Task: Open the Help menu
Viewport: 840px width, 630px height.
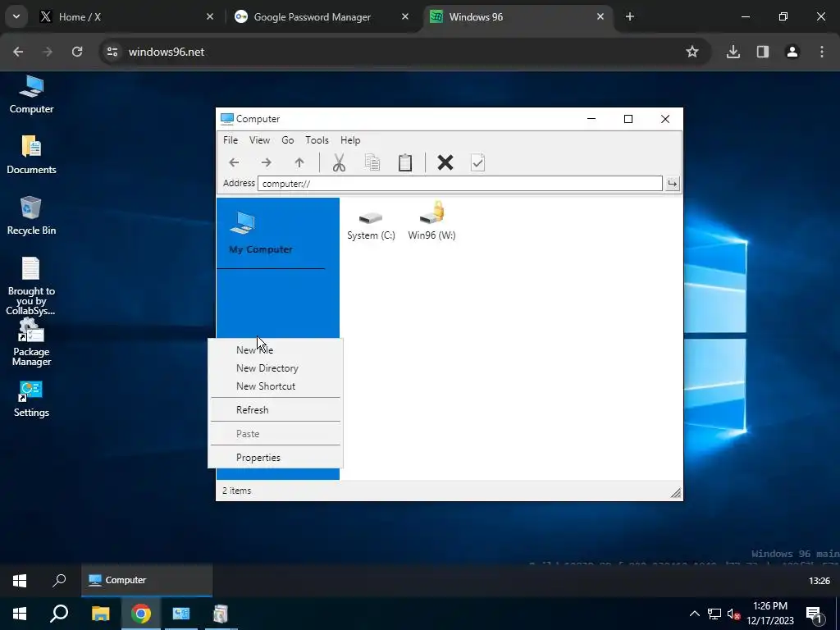Action: pyautogui.click(x=350, y=140)
